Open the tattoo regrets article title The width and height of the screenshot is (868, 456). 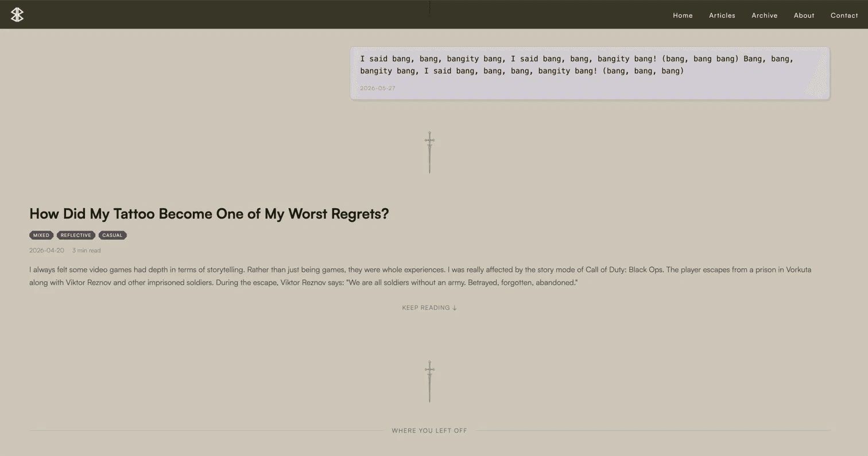coord(209,214)
